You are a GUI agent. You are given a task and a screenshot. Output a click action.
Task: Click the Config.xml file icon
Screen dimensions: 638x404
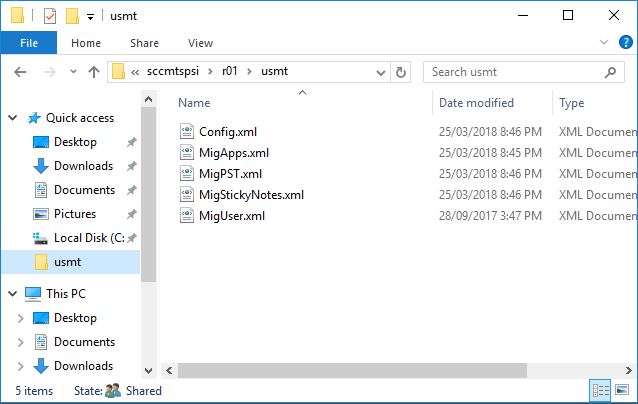[x=187, y=132]
